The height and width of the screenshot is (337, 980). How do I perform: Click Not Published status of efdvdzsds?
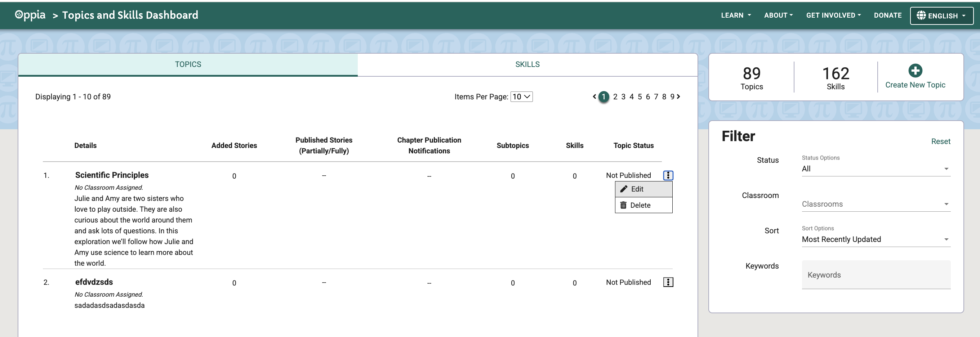click(628, 282)
